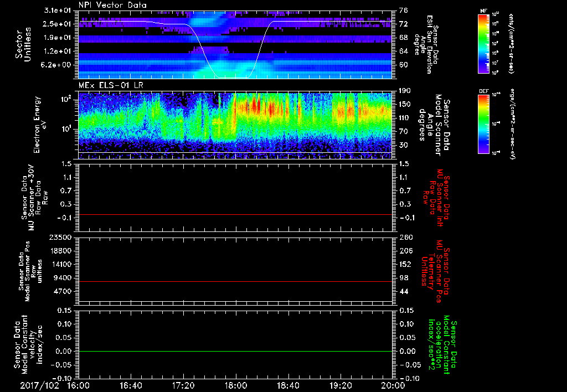The image size is (567, 392).
Task: Click the red "MU Scanner Pos Telemetry" title
Action: 435,271
